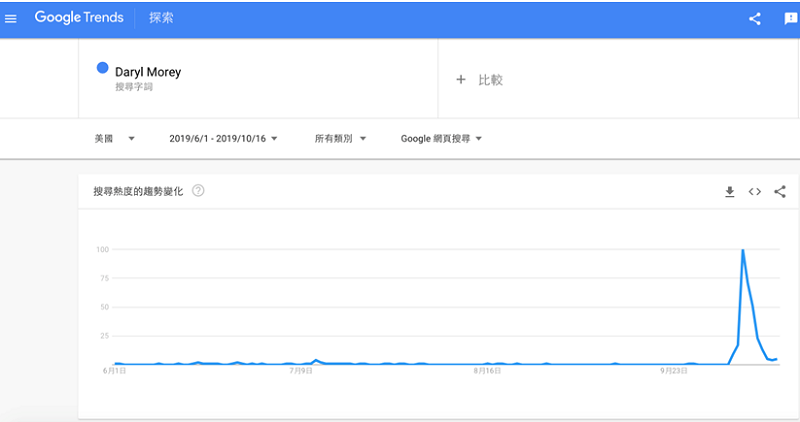
Task: Click the blue dot beside Daryl Morey
Action: (102, 68)
